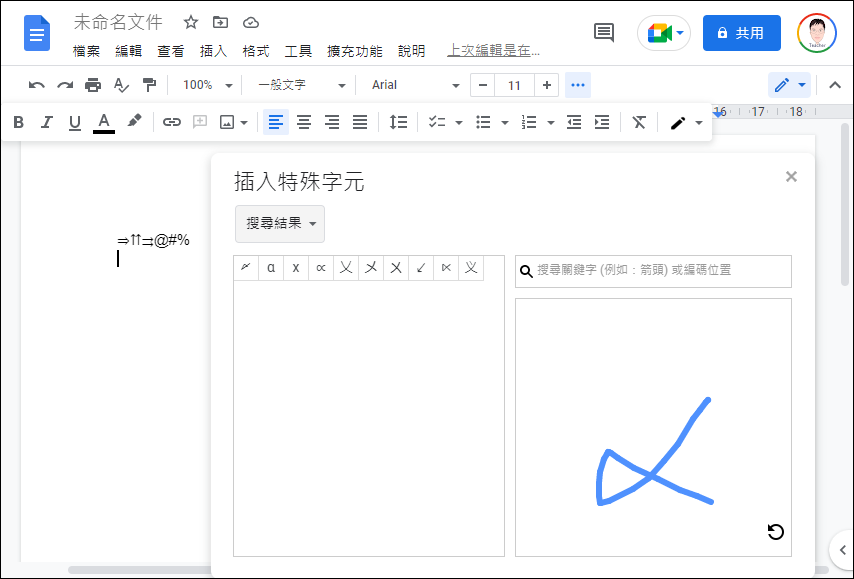Star the document

pos(191,22)
